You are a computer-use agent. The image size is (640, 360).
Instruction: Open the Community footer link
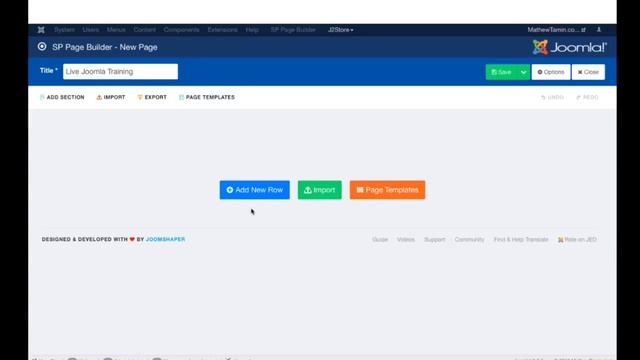pos(469,240)
